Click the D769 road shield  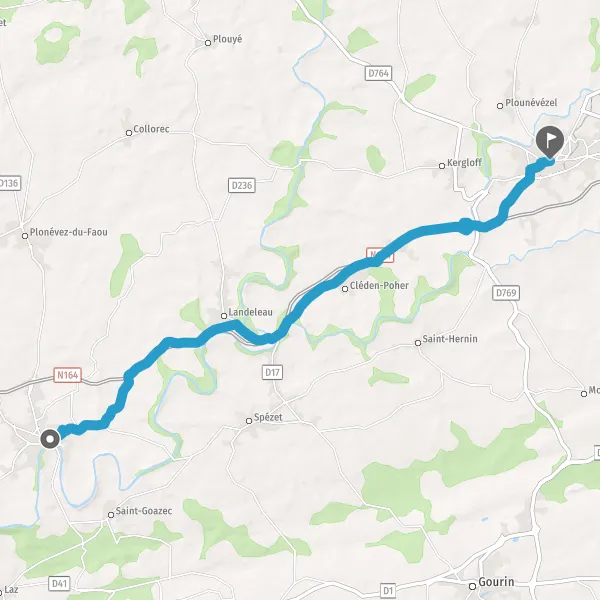tap(506, 293)
